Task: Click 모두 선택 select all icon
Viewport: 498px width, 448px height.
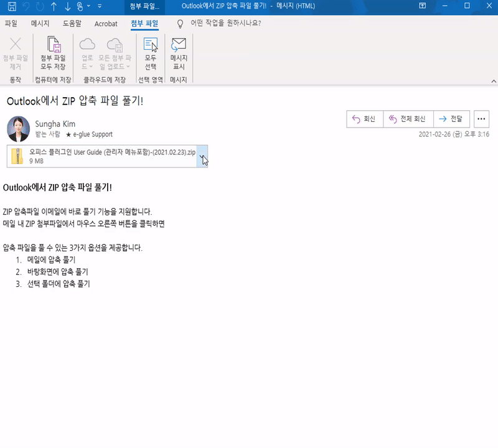Action: tap(151, 54)
